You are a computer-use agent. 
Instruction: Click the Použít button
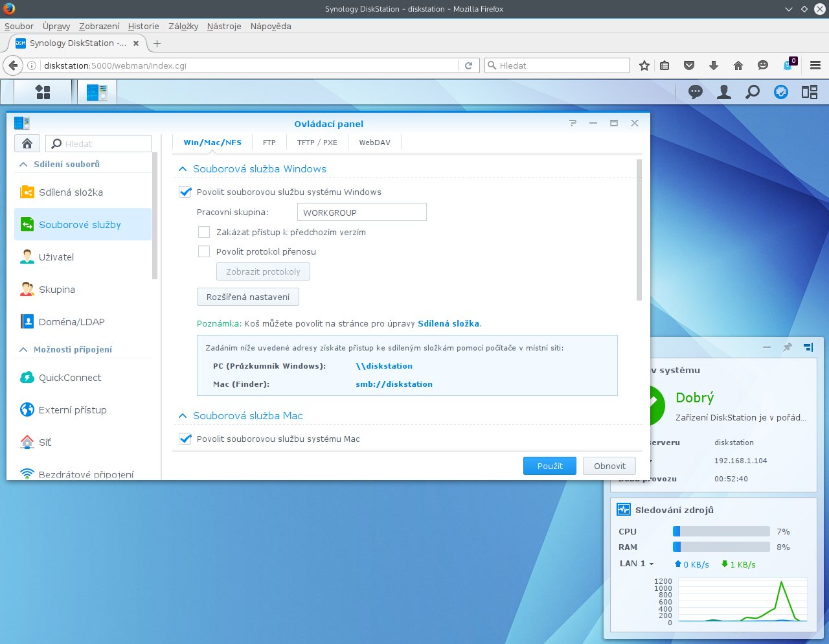click(x=550, y=466)
